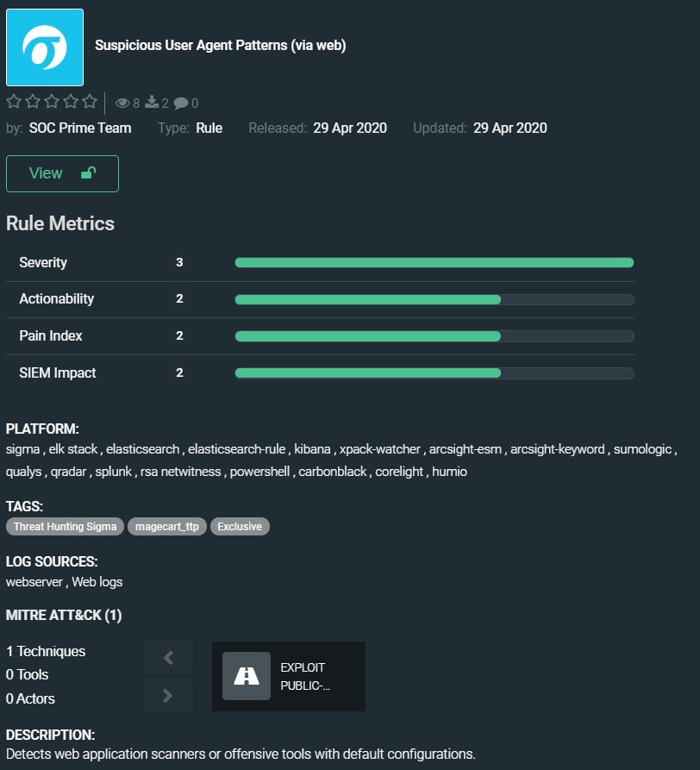Click the views eye icon
The width and height of the screenshot is (700, 770).
coord(122,103)
